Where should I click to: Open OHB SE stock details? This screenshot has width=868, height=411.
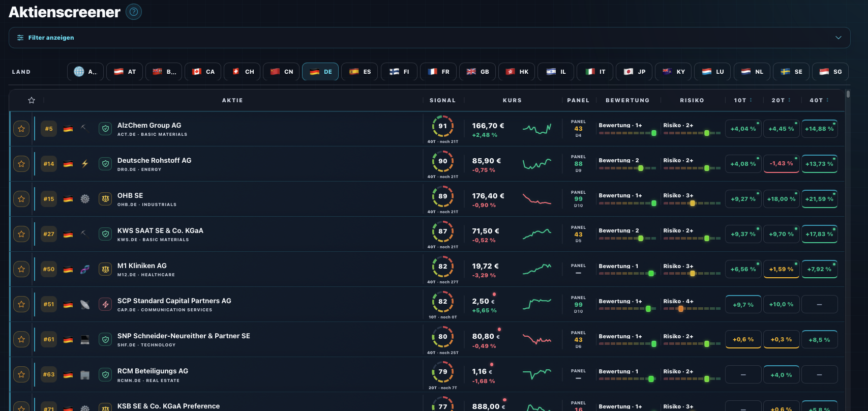(x=130, y=195)
